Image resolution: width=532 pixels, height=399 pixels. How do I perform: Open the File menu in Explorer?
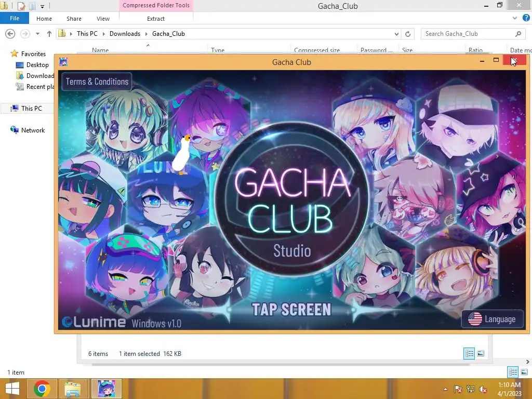click(15, 18)
